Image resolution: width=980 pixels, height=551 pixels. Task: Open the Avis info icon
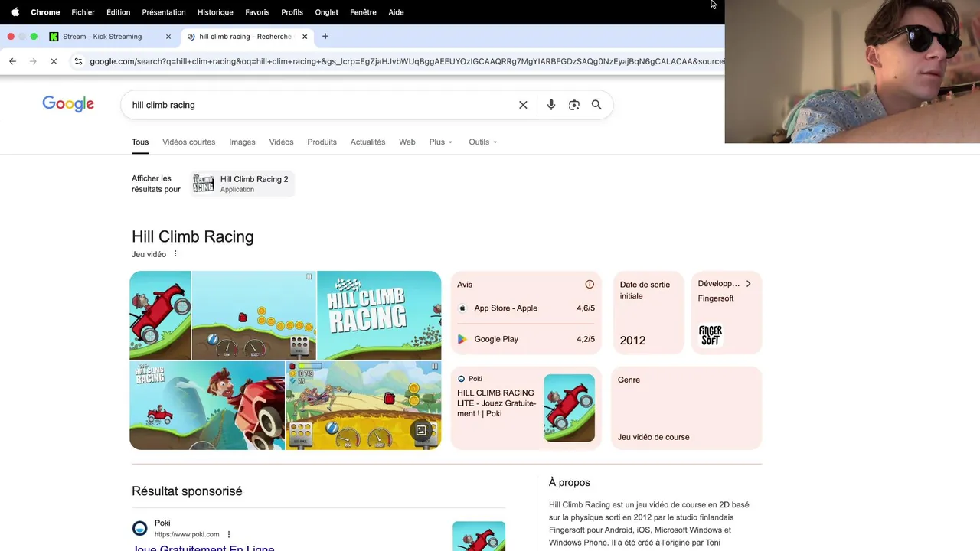tap(590, 285)
